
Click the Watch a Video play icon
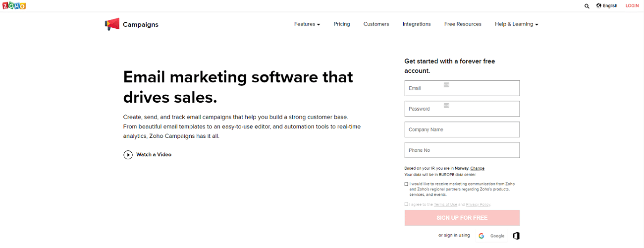coord(128,155)
